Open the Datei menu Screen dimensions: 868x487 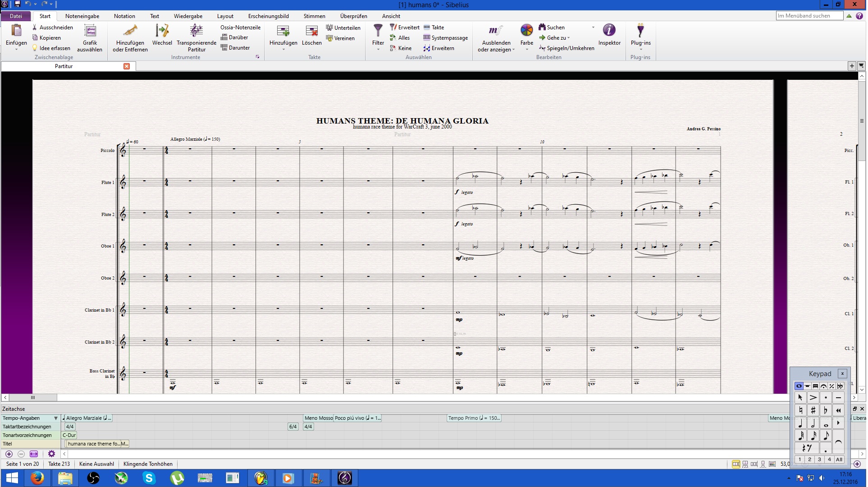(16, 16)
